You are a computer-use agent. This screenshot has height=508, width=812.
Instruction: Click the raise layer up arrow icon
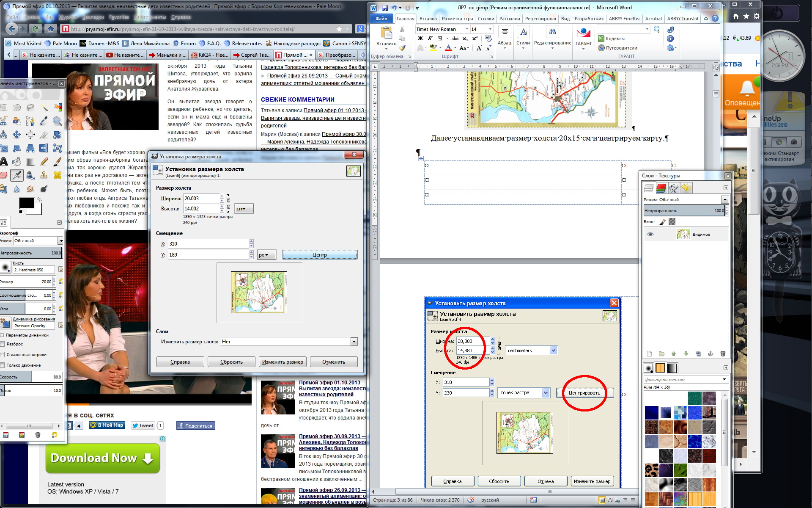click(674, 353)
